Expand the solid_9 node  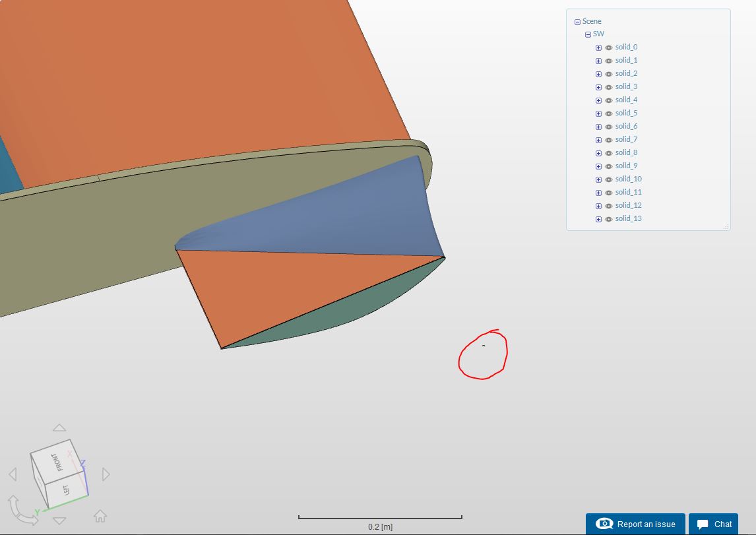coord(598,166)
